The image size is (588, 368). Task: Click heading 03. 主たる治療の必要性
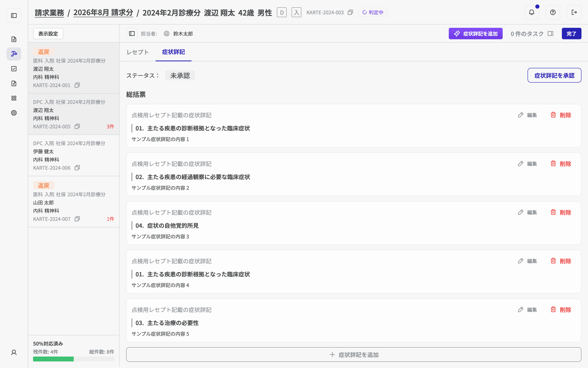click(x=167, y=323)
